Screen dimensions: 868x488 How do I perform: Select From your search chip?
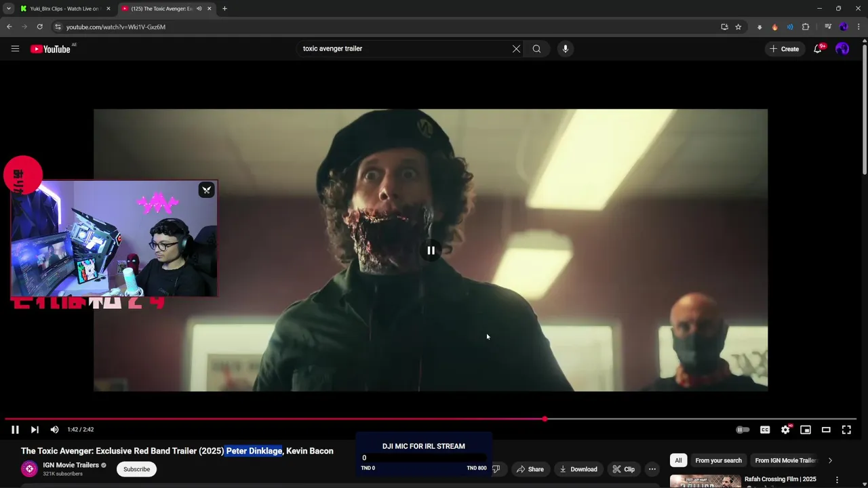coord(718,460)
